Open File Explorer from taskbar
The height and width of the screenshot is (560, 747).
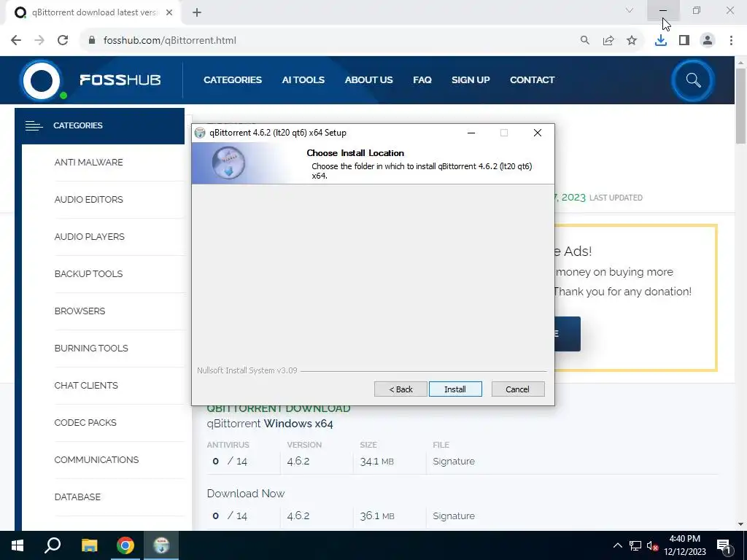pos(89,545)
